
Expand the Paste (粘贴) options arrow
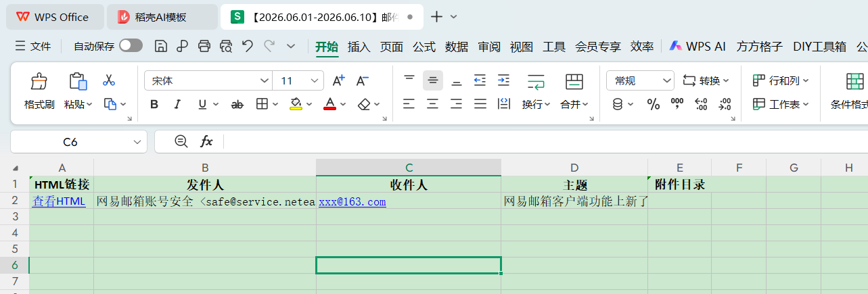[x=89, y=104]
